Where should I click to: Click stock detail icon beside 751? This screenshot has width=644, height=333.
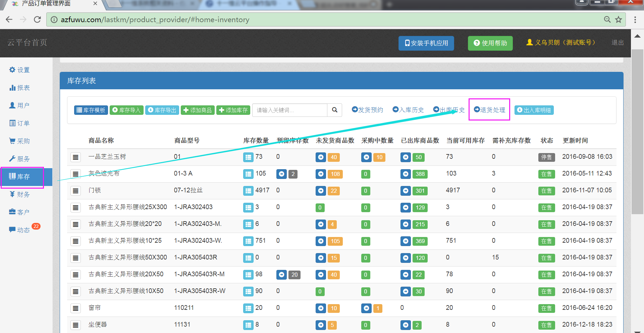coord(248,241)
